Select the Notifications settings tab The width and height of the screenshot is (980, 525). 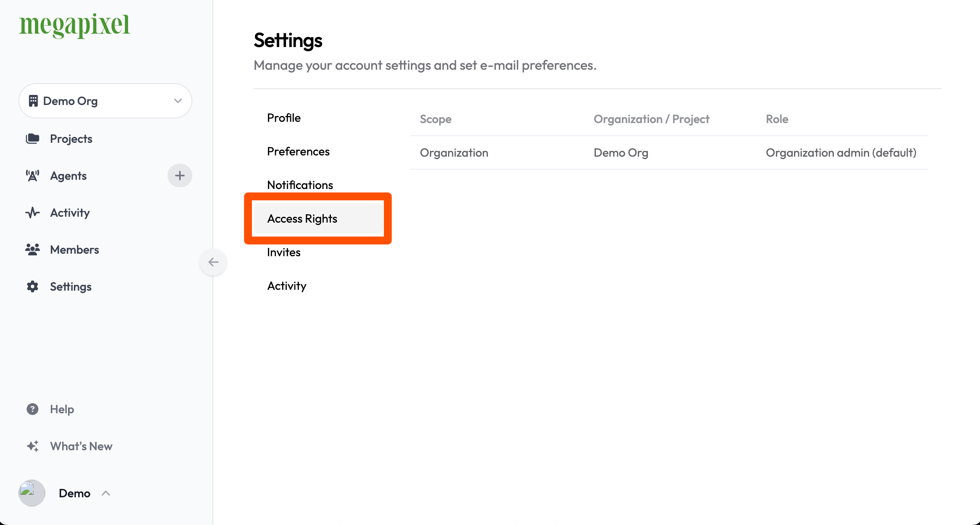[299, 185]
